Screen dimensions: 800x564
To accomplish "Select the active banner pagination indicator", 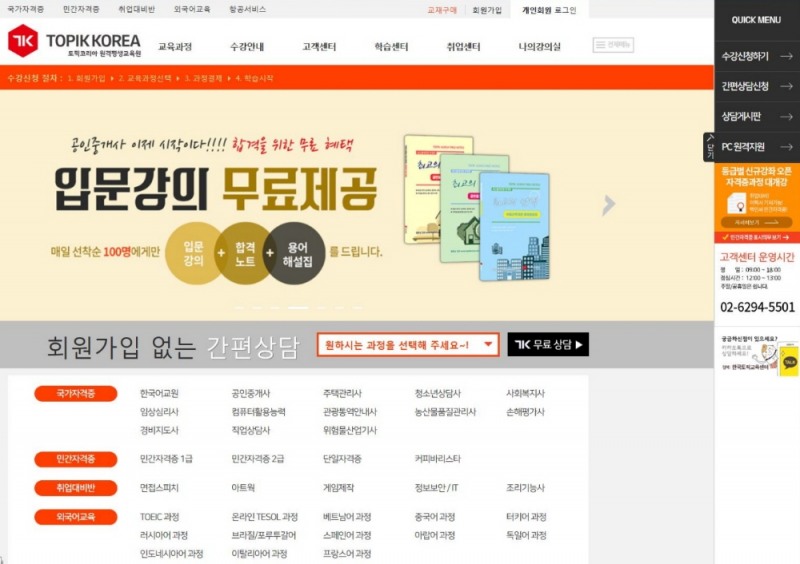I will (298, 308).
